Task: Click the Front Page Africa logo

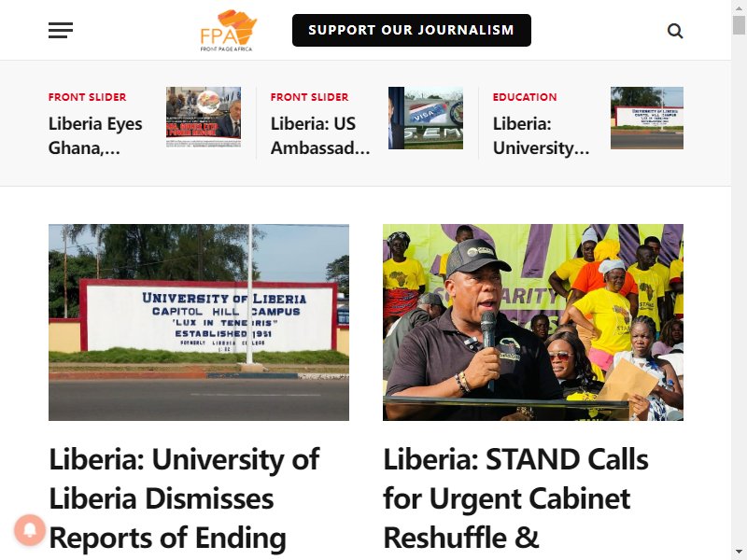Action: pyautogui.click(x=228, y=31)
